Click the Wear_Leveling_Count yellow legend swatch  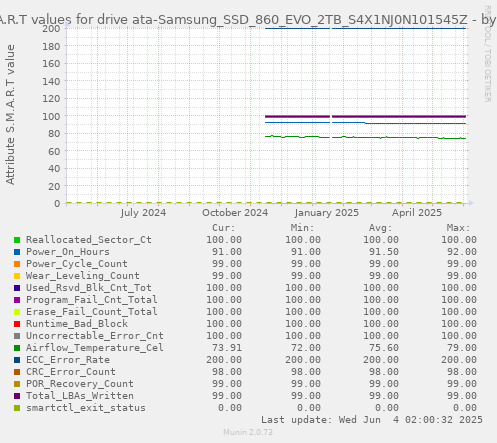pos(17,276)
